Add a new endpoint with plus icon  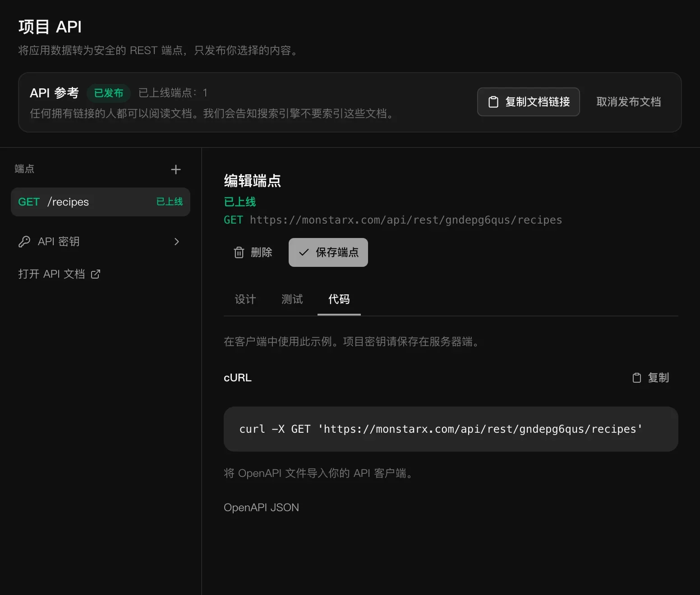[176, 169]
